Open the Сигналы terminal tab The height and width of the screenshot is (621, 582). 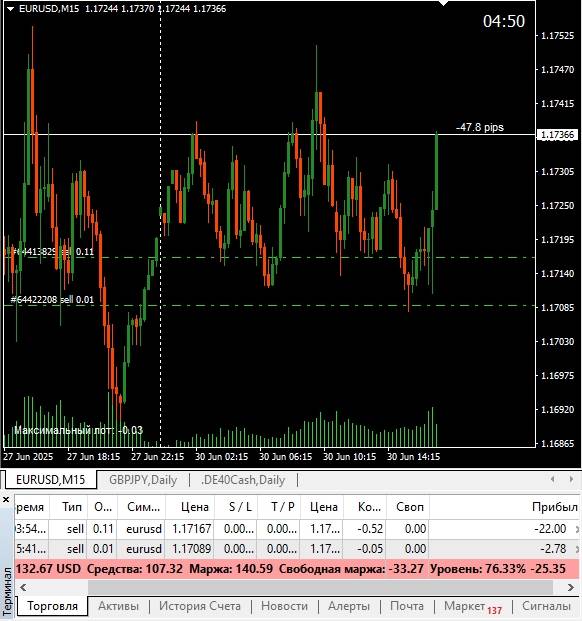546,606
